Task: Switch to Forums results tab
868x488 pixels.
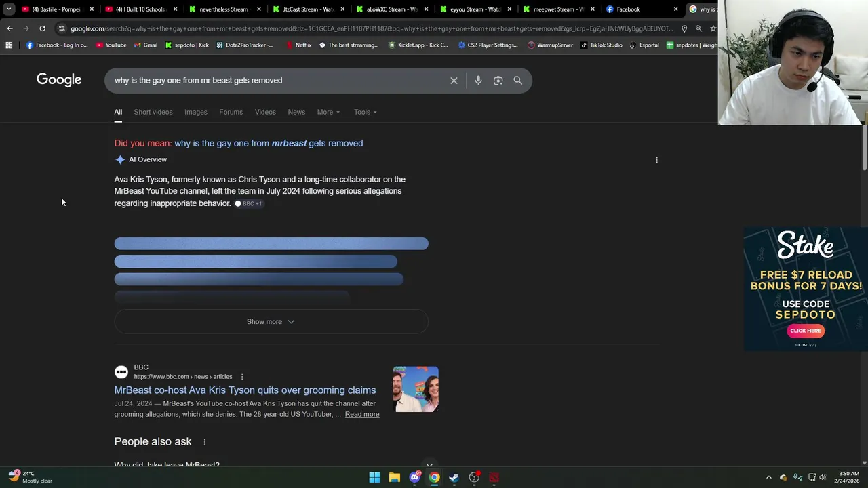Action: [231, 112]
